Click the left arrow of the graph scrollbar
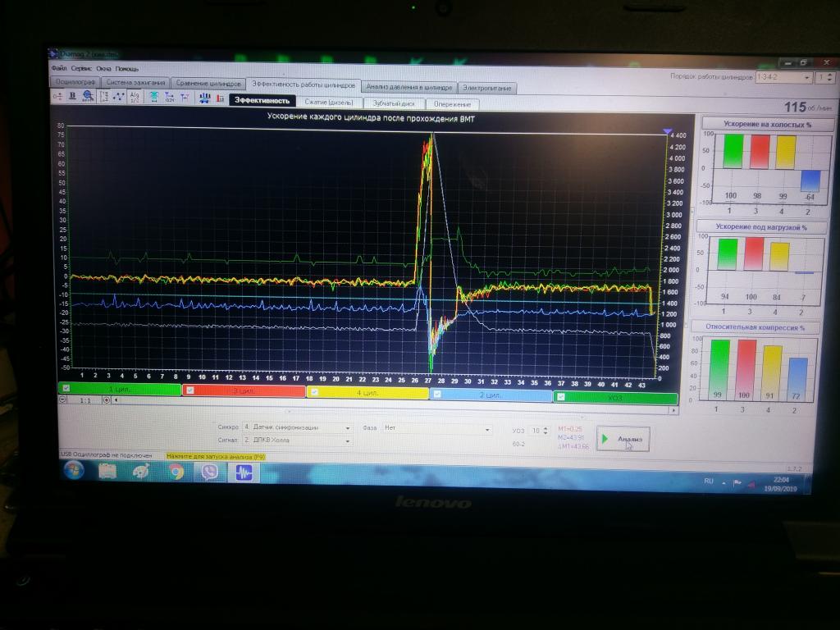Screen dimensions: 840x630 tap(116, 400)
